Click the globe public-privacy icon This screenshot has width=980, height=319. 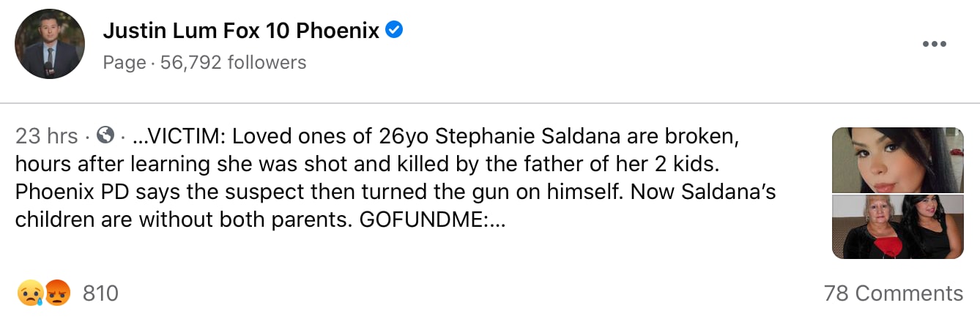coord(105,135)
